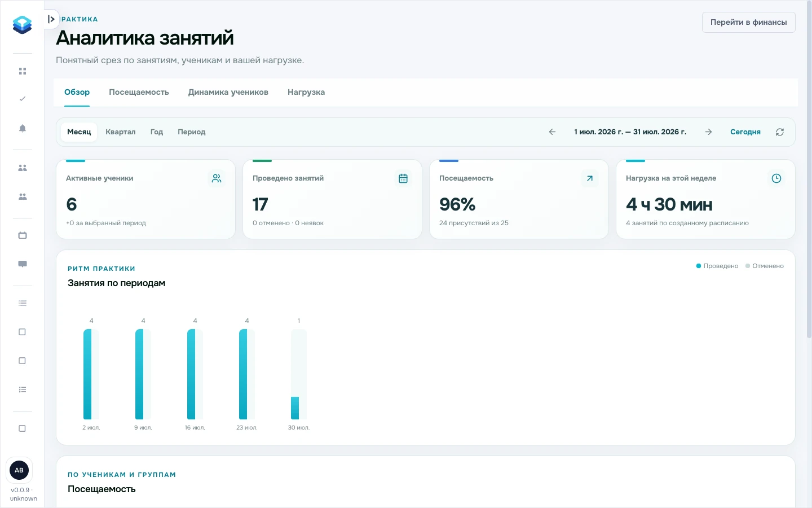Click the version label 'v0.0.9 · unknown'

point(24,494)
